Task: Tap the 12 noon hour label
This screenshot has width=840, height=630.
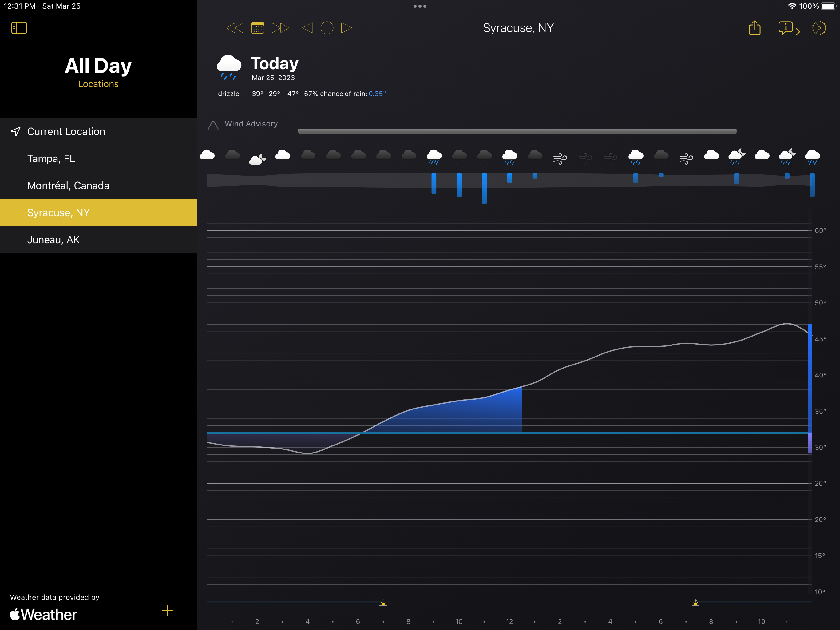Action: pos(509,622)
